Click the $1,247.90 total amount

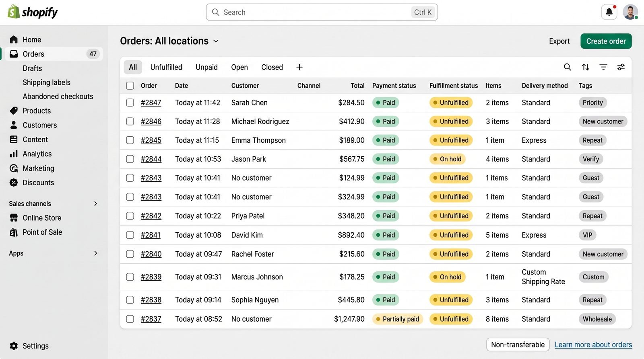(x=349, y=319)
